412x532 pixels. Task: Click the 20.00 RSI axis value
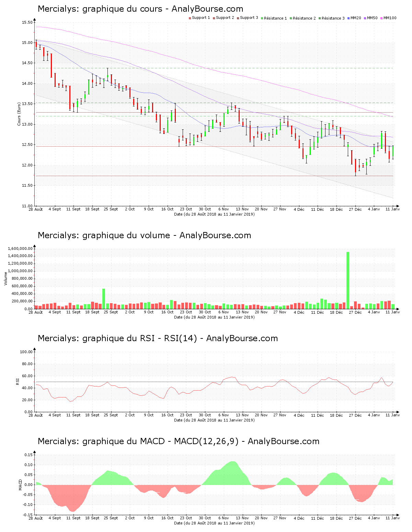[x=27, y=400]
